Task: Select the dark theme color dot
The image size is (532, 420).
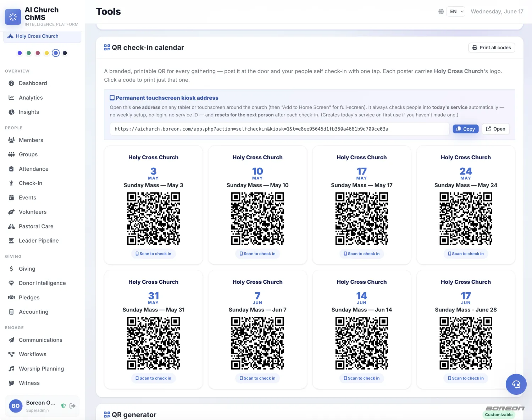Action: (x=65, y=53)
